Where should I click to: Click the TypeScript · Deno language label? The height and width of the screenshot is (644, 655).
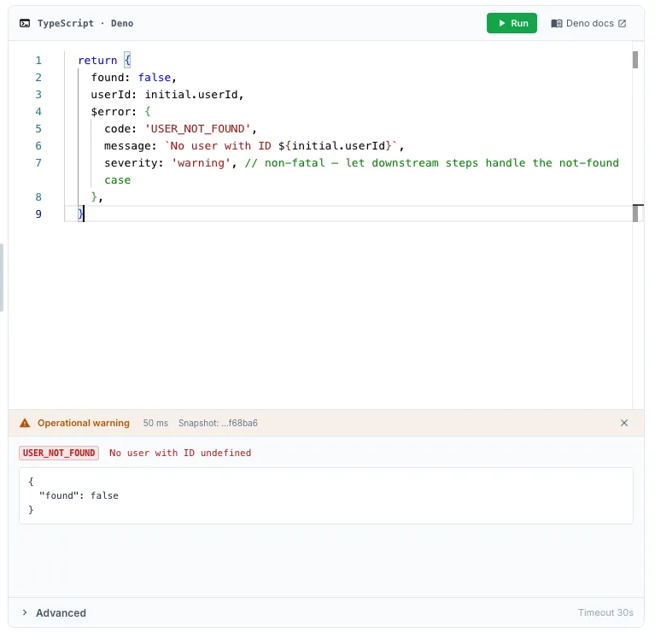click(85, 23)
